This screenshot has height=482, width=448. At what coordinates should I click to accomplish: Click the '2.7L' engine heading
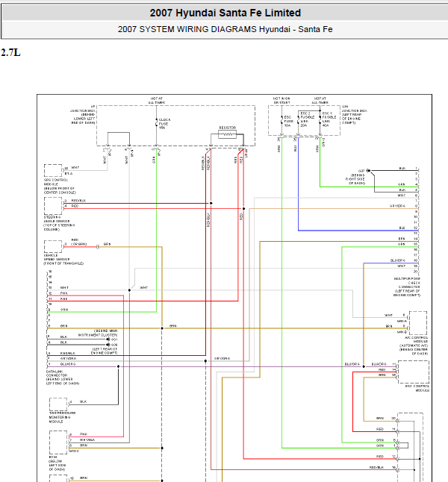(x=10, y=52)
